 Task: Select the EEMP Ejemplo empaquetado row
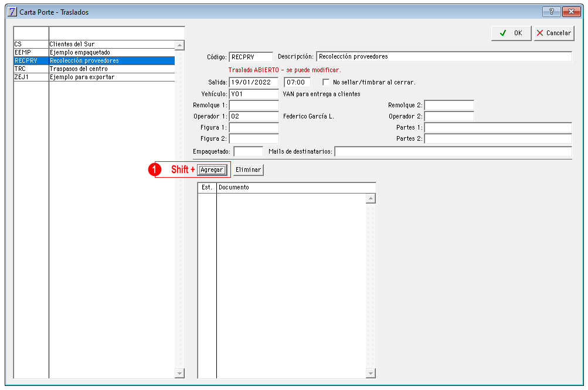coord(94,53)
